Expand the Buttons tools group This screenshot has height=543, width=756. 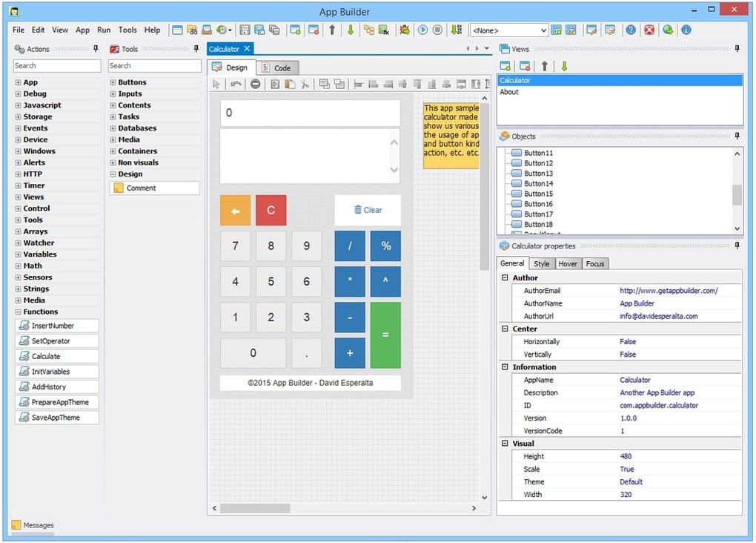pos(113,82)
